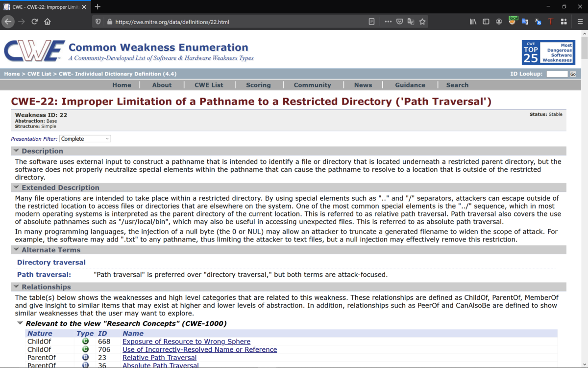
Task: Open a new browser tab
Action: pyautogui.click(x=98, y=6)
